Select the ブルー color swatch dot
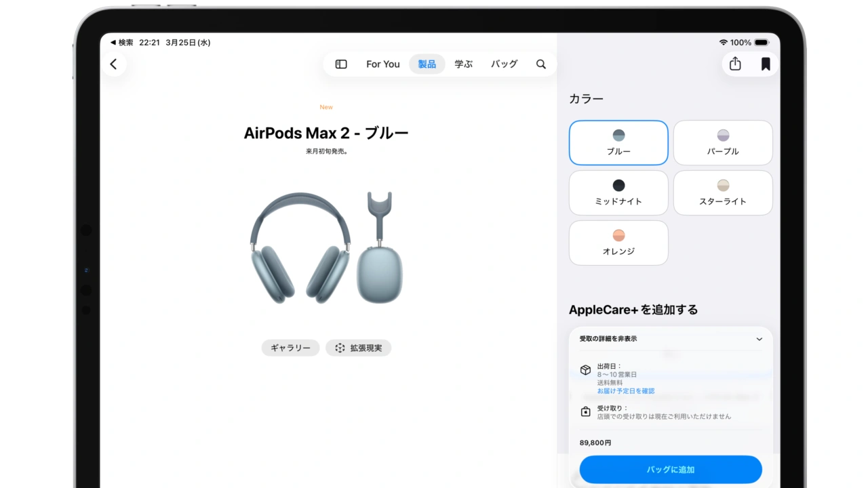This screenshot has width=868, height=488. [x=618, y=134]
